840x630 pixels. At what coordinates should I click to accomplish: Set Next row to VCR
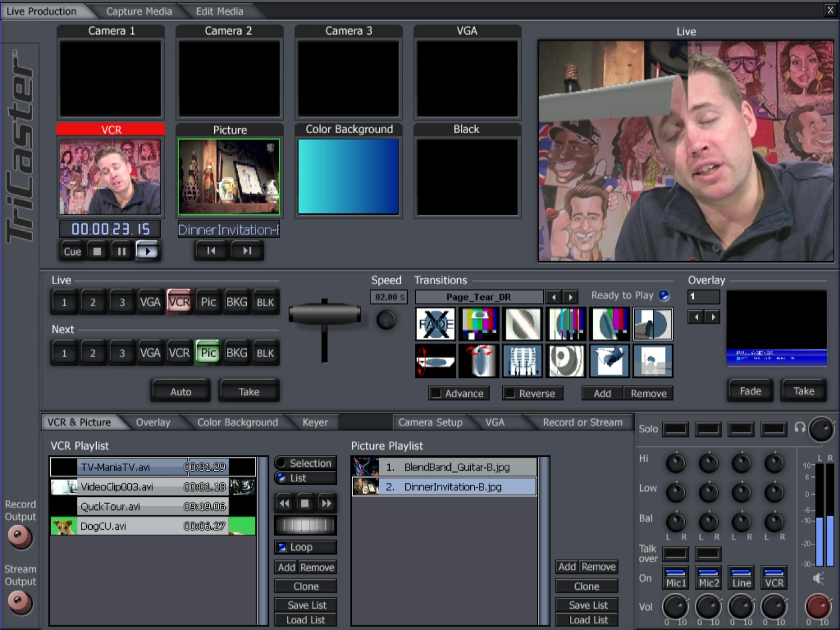click(179, 353)
